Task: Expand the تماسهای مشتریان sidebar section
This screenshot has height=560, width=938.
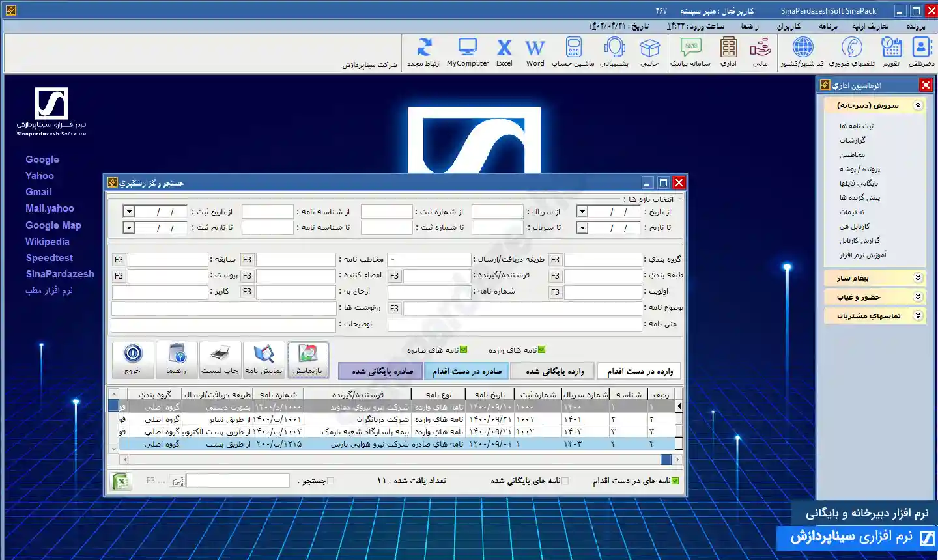Action: pyautogui.click(x=918, y=316)
